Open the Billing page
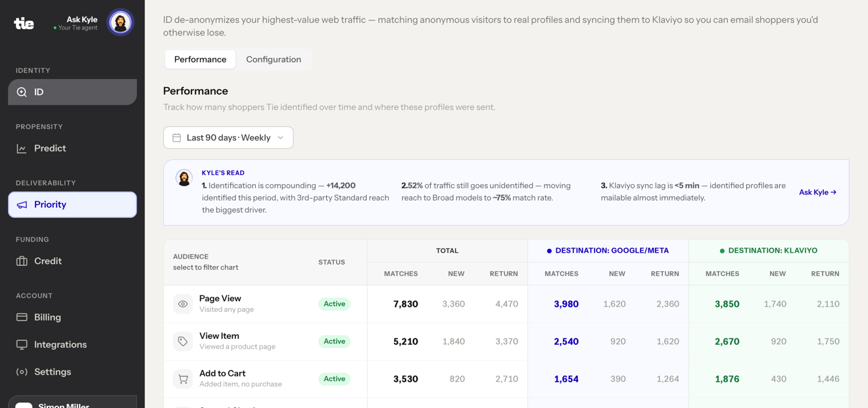868x408 pixels. coord(72,317)
